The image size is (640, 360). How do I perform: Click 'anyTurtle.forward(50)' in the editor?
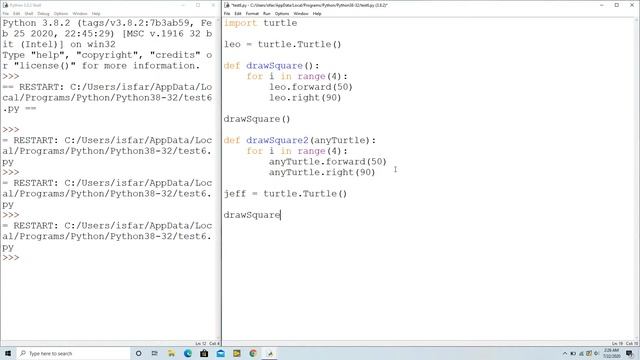328,162
